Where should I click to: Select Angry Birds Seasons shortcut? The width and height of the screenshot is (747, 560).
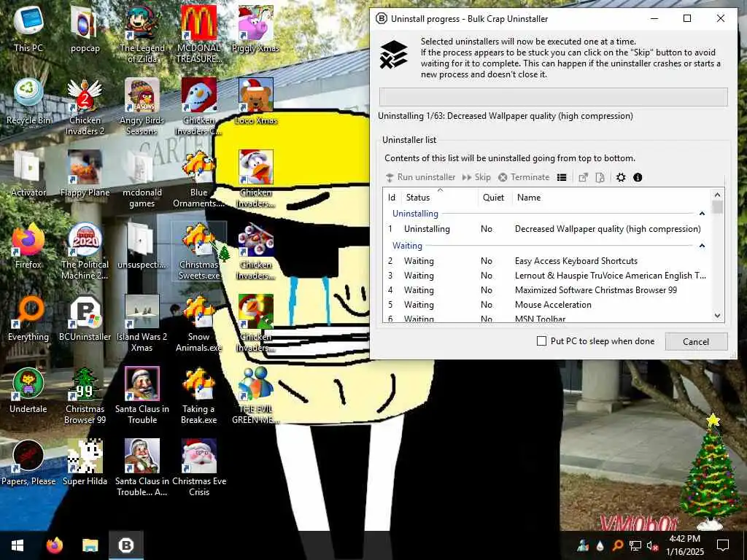point(142,106)
